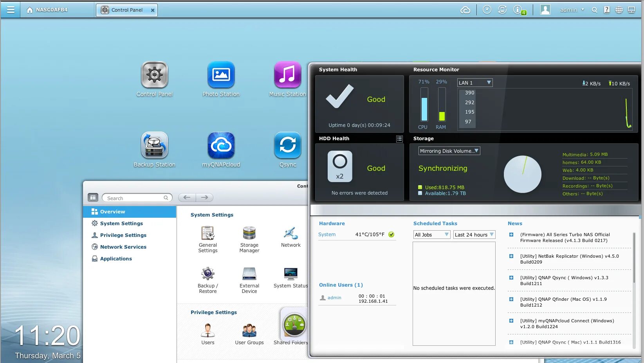The height and width of the screenshot is (363, 644).
Task: Show background tasks from the top bar
Action: (x=502, y=10)
